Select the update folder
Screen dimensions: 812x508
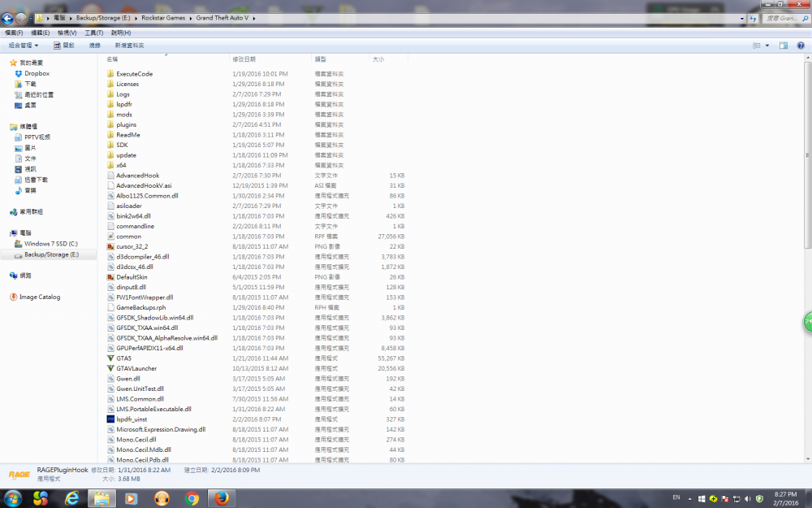(x=127, y=155)
